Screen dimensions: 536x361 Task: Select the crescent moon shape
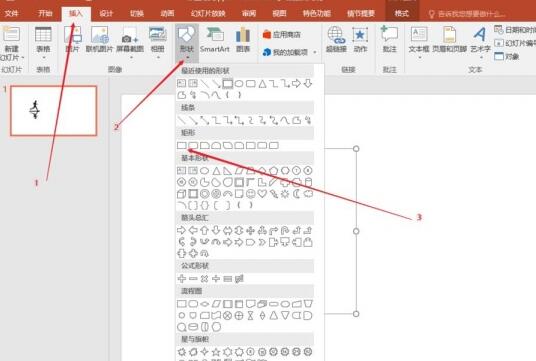296,194
